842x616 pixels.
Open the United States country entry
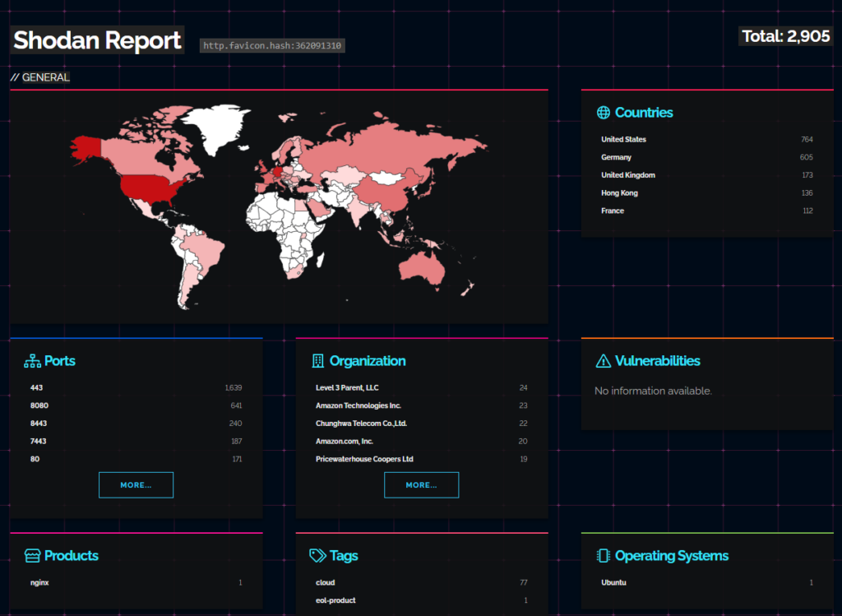point(623,140)
